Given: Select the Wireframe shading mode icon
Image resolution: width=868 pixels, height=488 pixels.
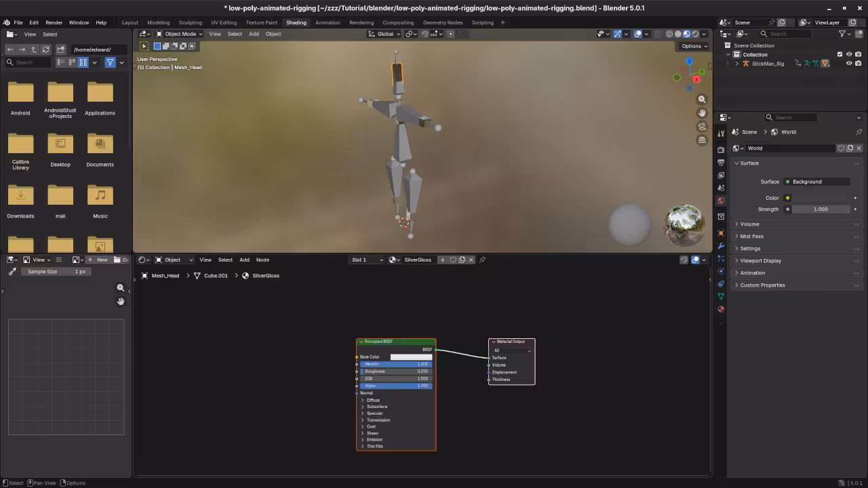Looking at the screenshot, I should [x=670, y=34].
